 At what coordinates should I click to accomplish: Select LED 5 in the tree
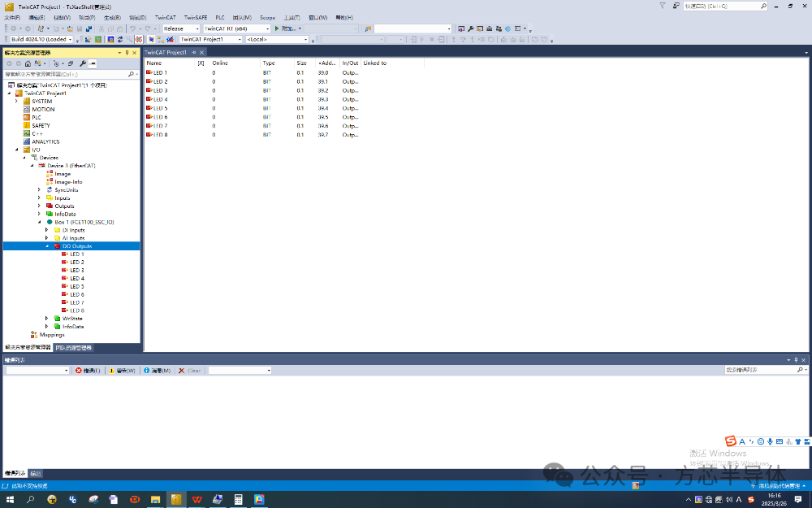[77, 286]
